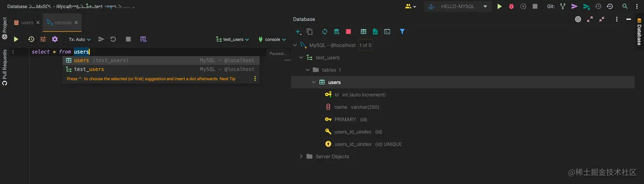Open the blue filter icon in the Database panel
The image size is (644, 184).
[x=402, y=32]
